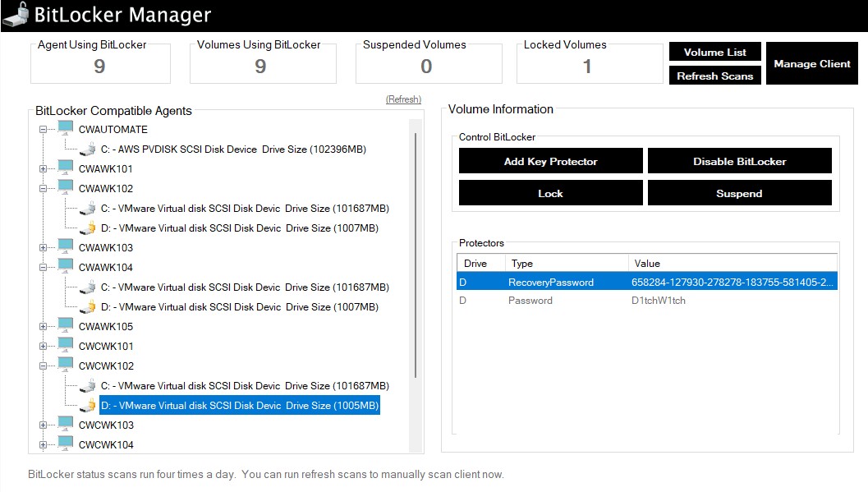Viewport: 868px width, 492px height.
Task: Collapse the CWCWK102 agent node
Action: pyautogui.click(x=44, y=366)
